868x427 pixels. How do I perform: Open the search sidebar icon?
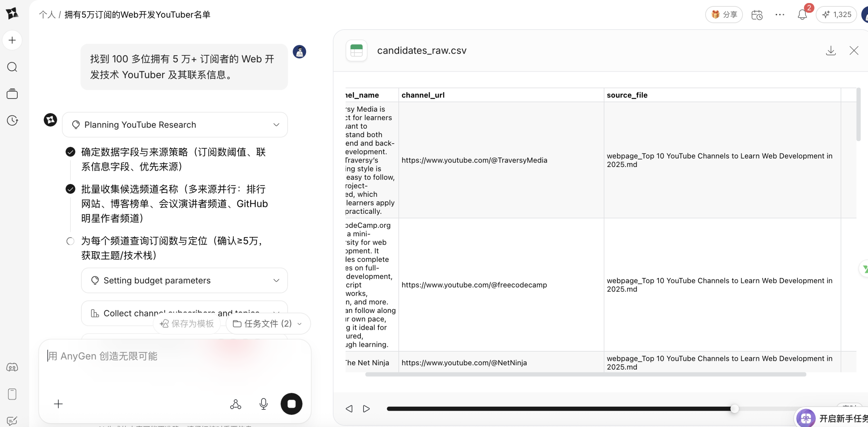coord(13,67)
